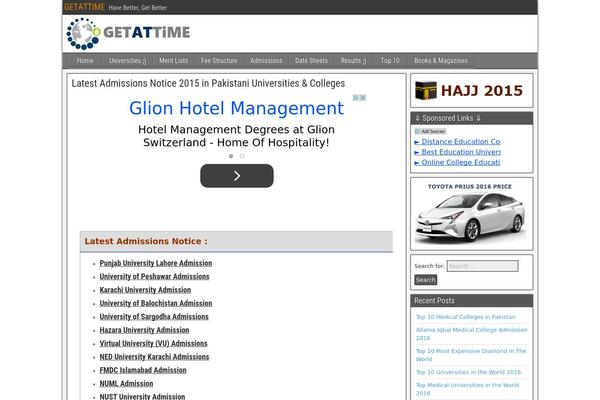Open Best Education Univers sponsored link

click(458, 152)
